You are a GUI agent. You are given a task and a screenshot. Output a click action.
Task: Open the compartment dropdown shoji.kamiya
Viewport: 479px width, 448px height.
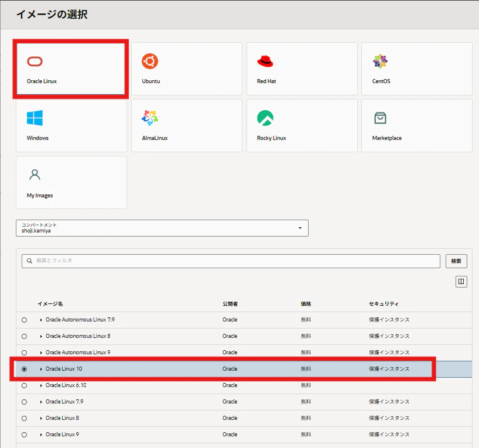click(162, 228)
